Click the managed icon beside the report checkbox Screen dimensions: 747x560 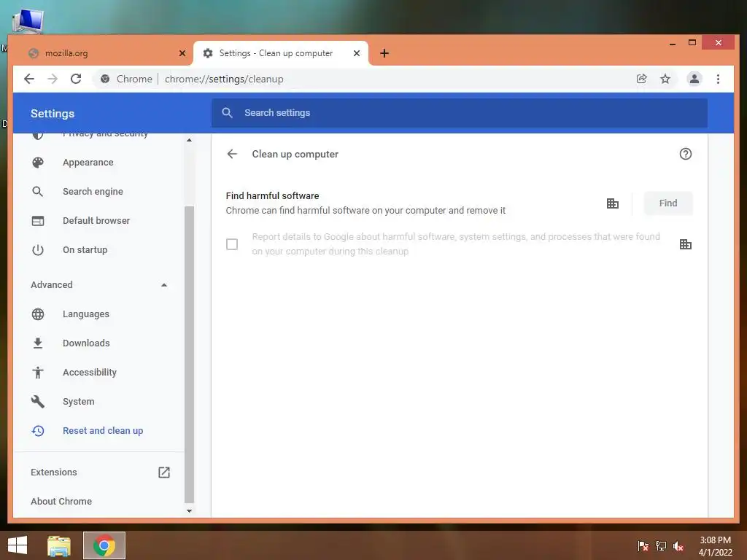pos(686,244)
